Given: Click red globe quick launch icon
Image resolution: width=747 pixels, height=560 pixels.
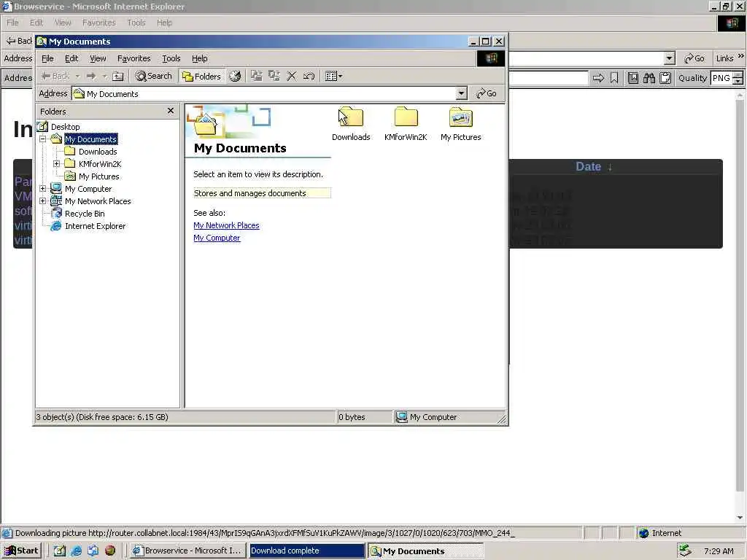Looking at the screenshot, I should point(110,551).
